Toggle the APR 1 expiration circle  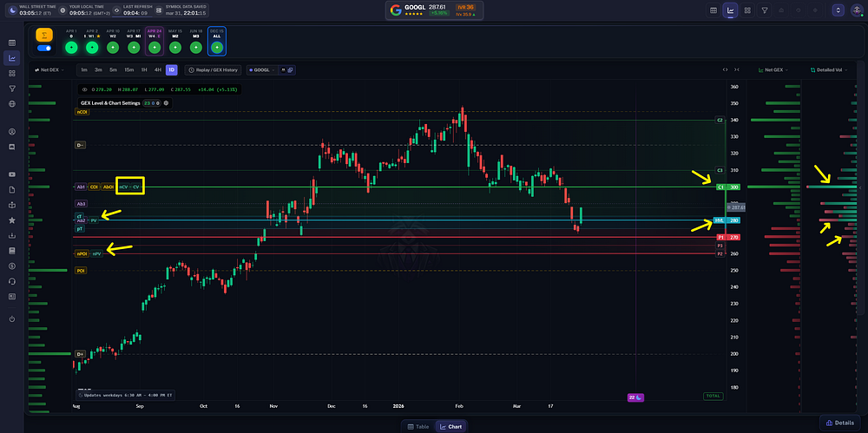71,48
